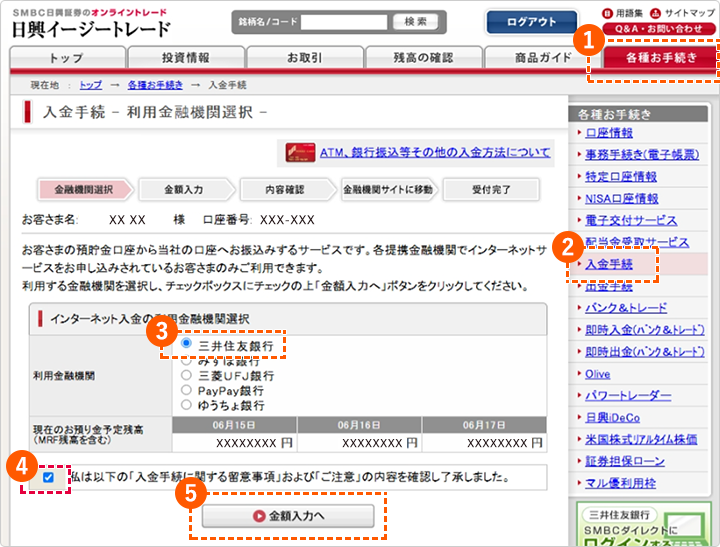The image size is (720, 547).
Task: Click the 内容確認 step indicator
Action: coord(287,190)
